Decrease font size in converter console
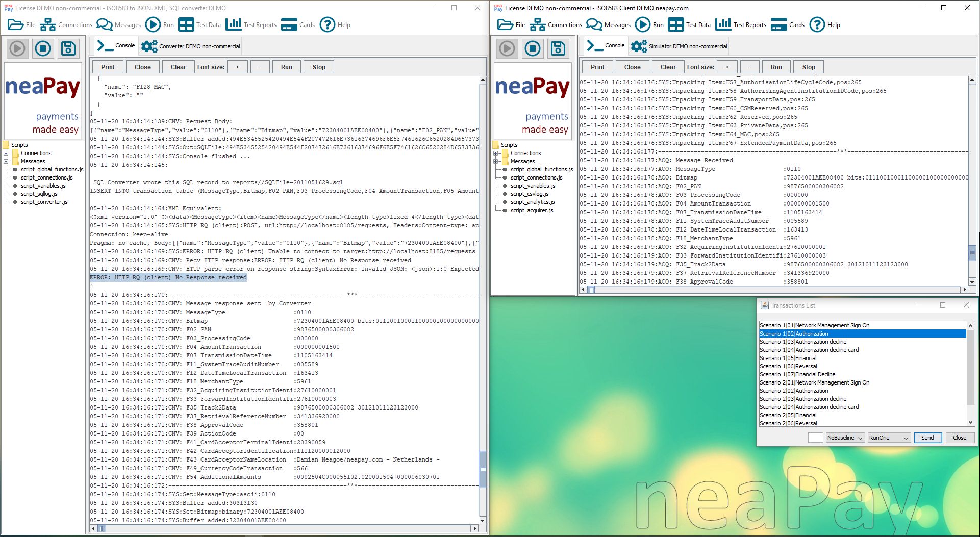 pos(260,67)
